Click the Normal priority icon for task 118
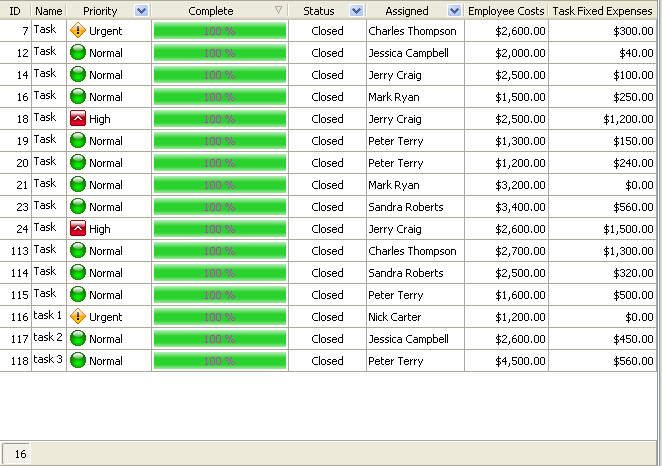This screenshot has width=662, height=466. (78, 361)
